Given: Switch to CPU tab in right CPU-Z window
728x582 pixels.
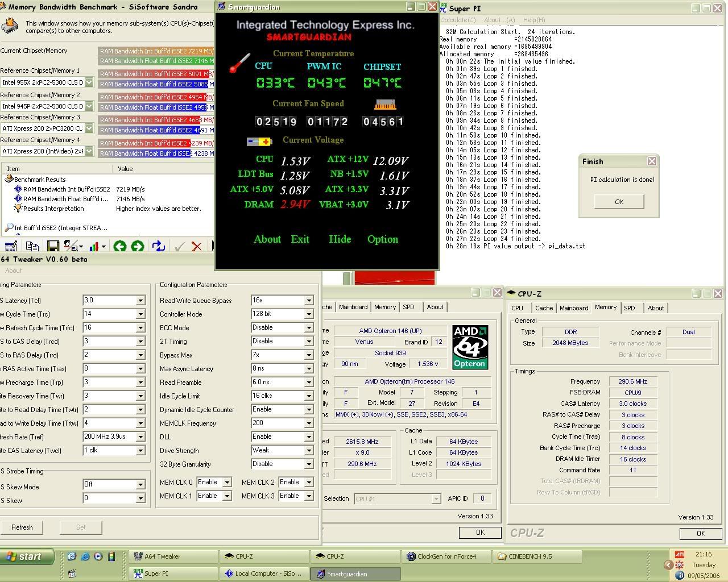Looking at the screenshot, I should pos(518,308).
